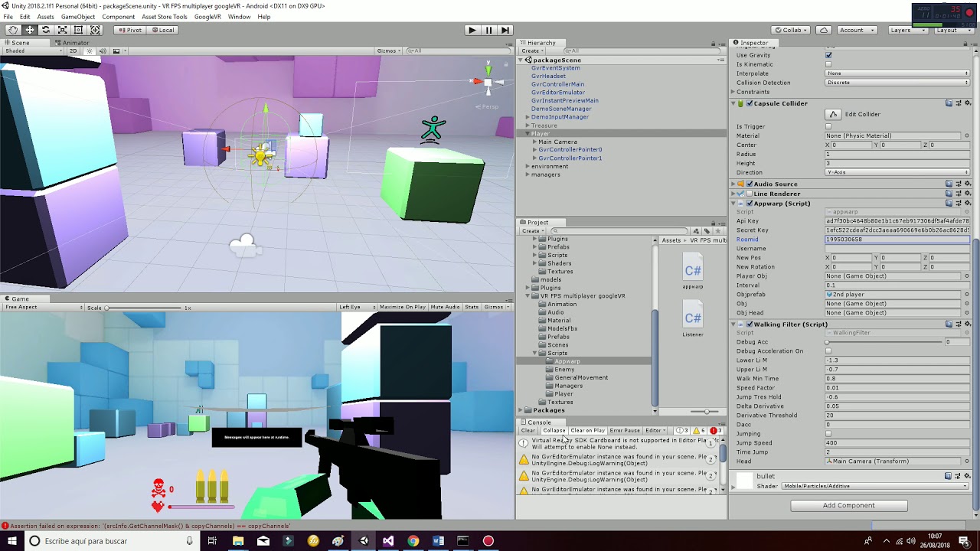980x551 pixels.
Task: Open the Component menu
Action: [118, 17]
